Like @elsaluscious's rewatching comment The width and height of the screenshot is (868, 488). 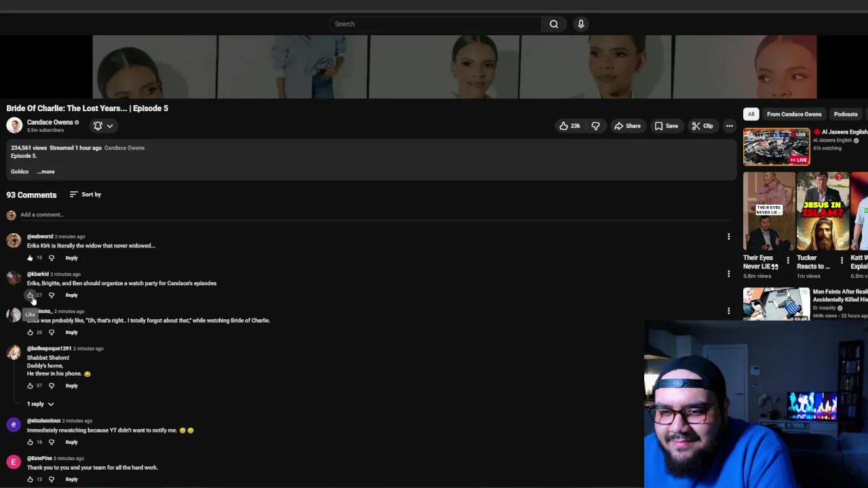(30, 443)
